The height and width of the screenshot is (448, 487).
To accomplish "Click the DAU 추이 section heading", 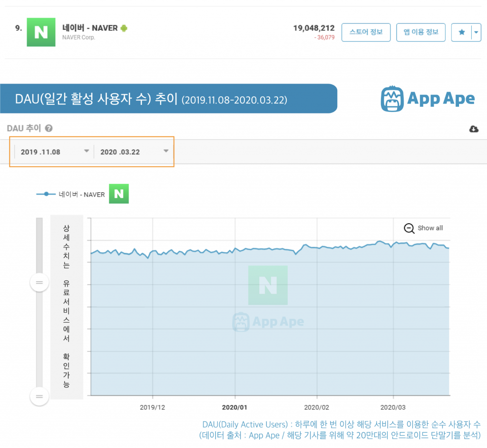I will pos(24,128).
